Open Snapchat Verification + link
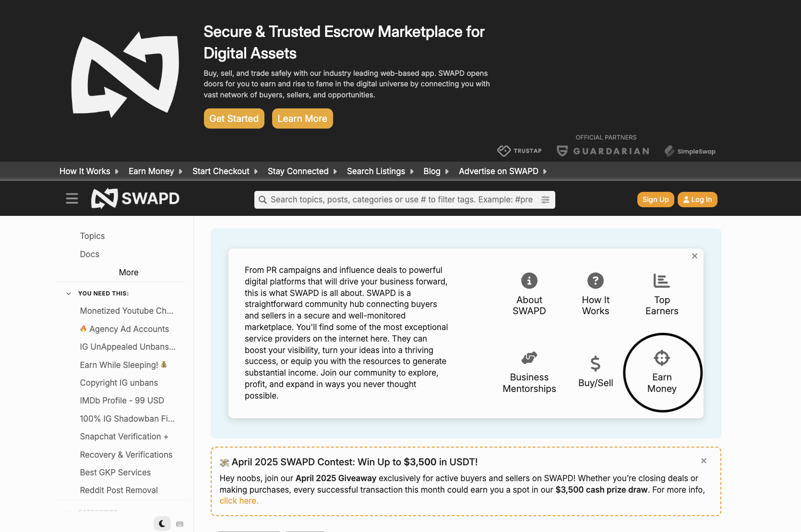The height and width of the screenshot is (532, 801). click(x=124, y=437)
